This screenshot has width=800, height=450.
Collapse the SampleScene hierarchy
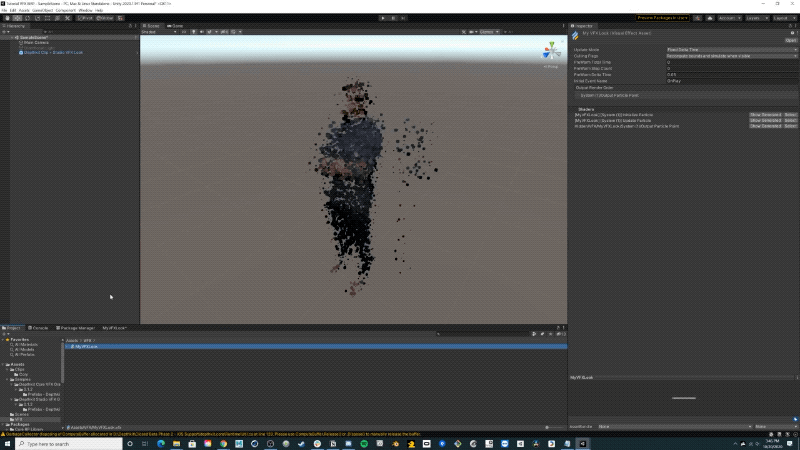(x=12, y=38)
